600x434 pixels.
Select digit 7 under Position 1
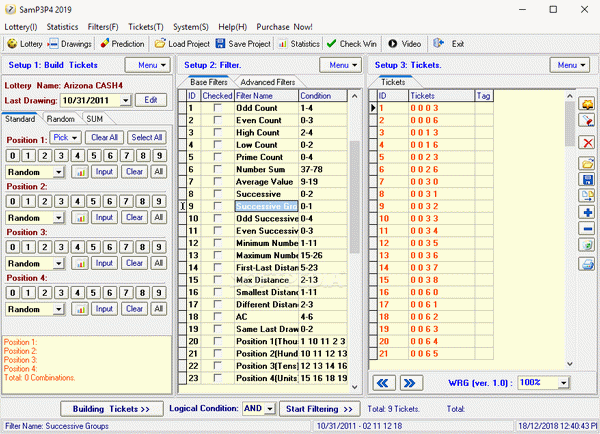(126, 156)
